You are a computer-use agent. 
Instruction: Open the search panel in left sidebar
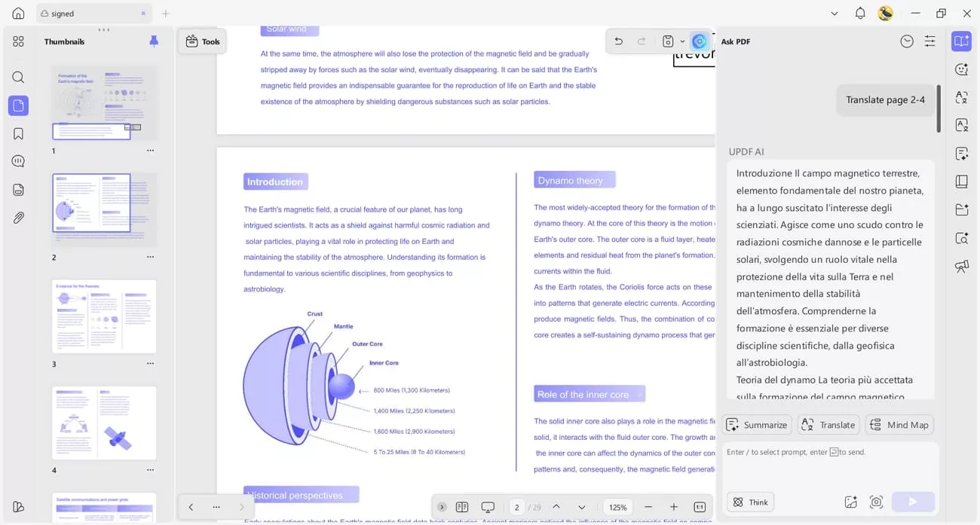(x=18, y=77)
